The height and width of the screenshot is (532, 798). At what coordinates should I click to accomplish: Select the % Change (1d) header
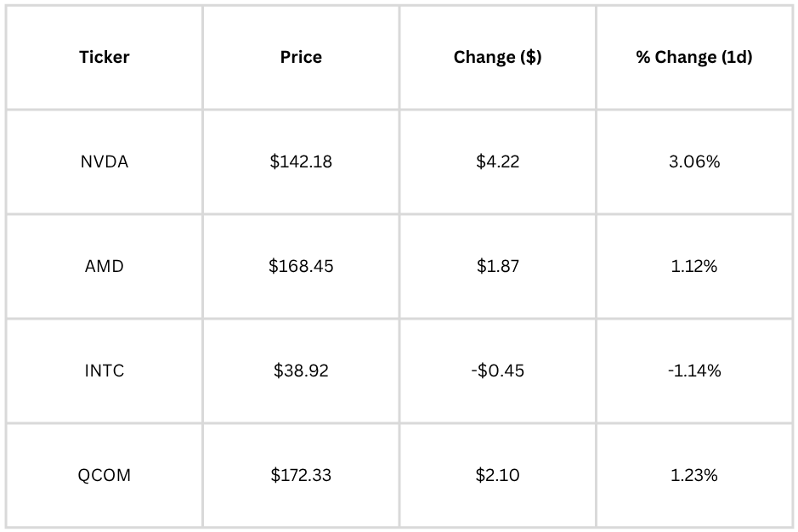pyautogui.click(x=694, y=57)
